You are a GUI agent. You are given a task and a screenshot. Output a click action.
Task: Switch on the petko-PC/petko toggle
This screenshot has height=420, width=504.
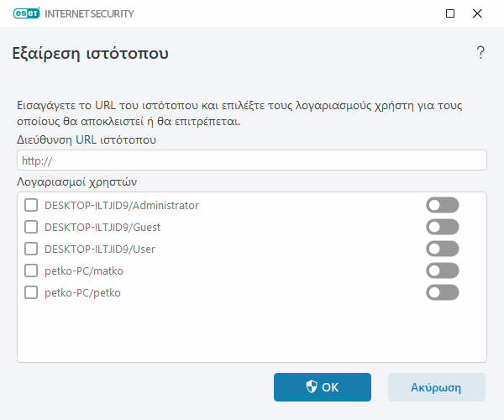tap(443, 292)
